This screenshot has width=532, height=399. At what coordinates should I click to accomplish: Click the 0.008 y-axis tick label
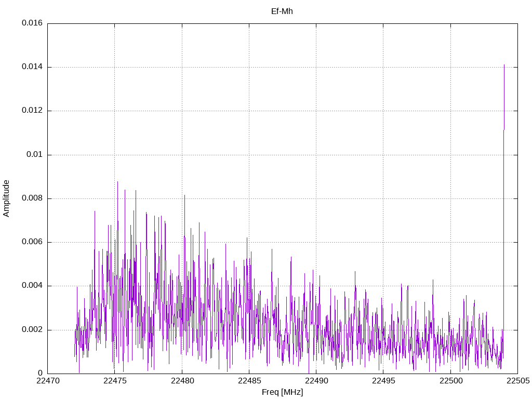pyautogui.click(x=32, y=198)
